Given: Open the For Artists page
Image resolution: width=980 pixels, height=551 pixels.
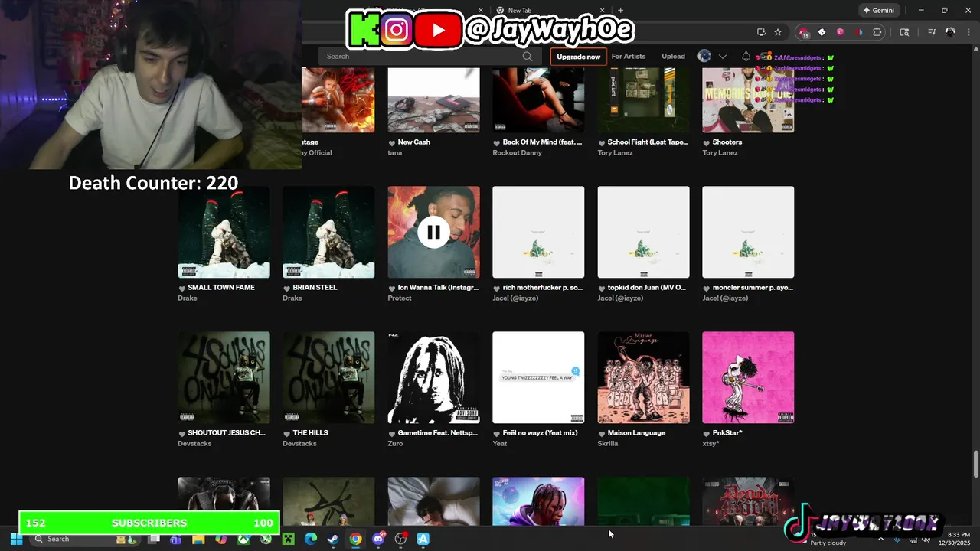Looking at the screenshot, I should (628, 56).
